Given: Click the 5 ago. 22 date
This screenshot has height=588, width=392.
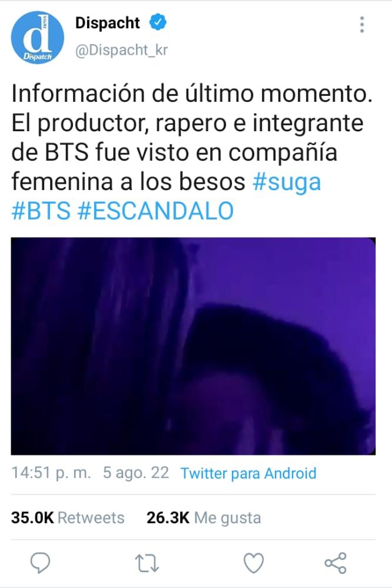Looking at the screenshot, I should (x=136, y=473).
